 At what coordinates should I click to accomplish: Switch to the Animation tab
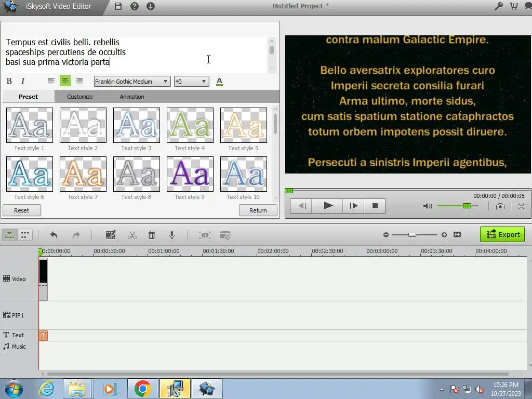tap(132, 97)
